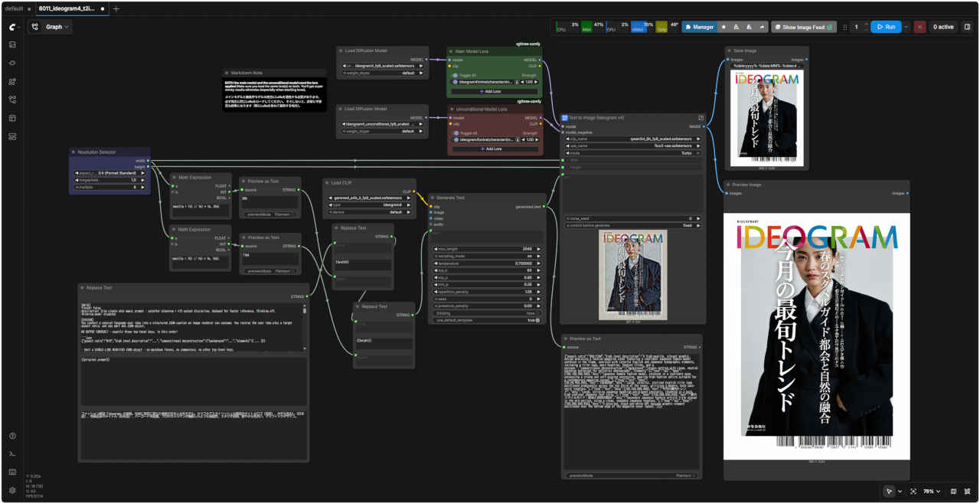Open the ComfyUI logo menu

12,27
